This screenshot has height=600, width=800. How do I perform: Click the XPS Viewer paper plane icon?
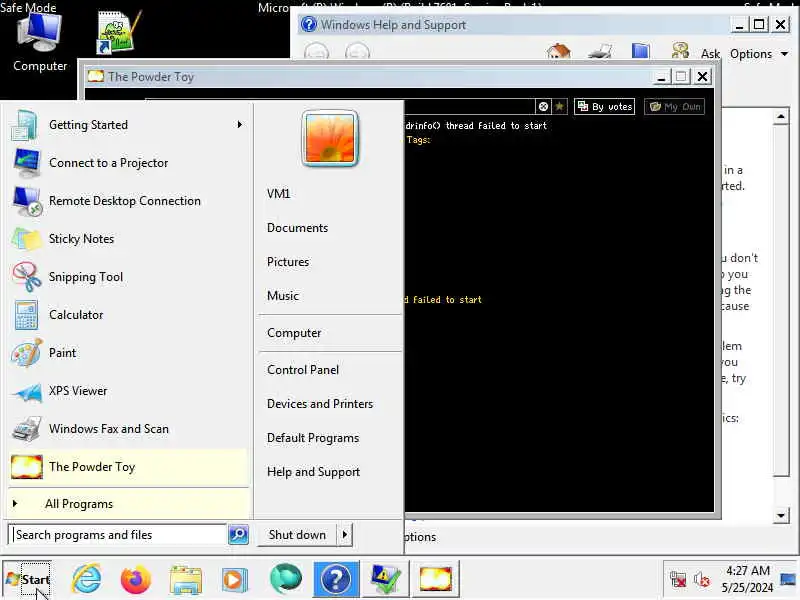[27, 391]
